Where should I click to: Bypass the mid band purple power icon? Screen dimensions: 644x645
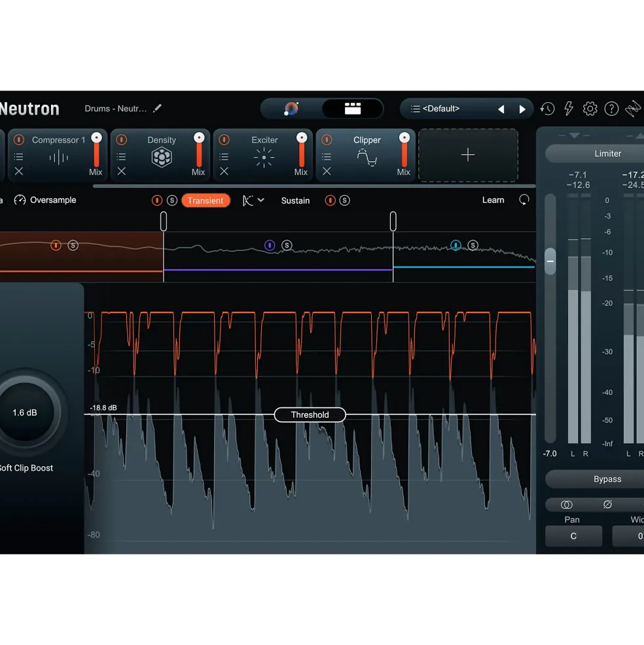pyautogui.click(x=270, y=246)
